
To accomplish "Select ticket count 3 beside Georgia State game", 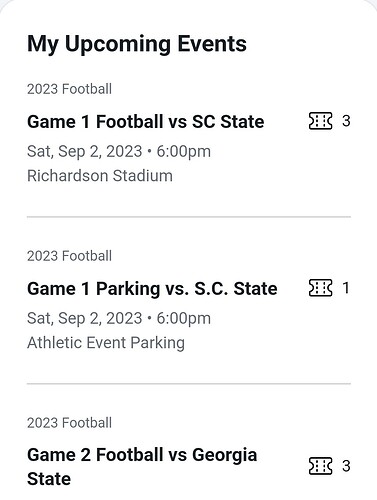I will coord(346,466).
